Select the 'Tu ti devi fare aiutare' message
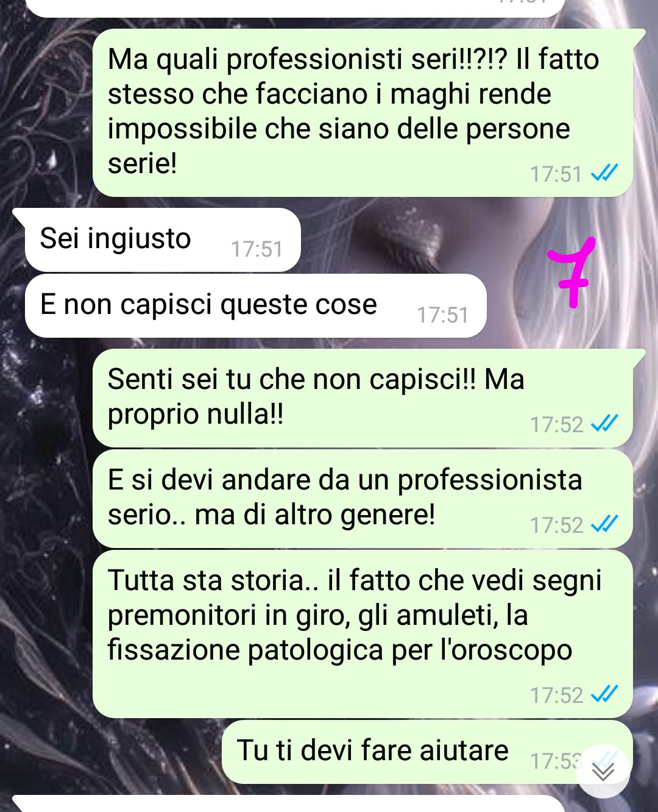The width and height of the screenshot is (658, 812). point(427,752)
